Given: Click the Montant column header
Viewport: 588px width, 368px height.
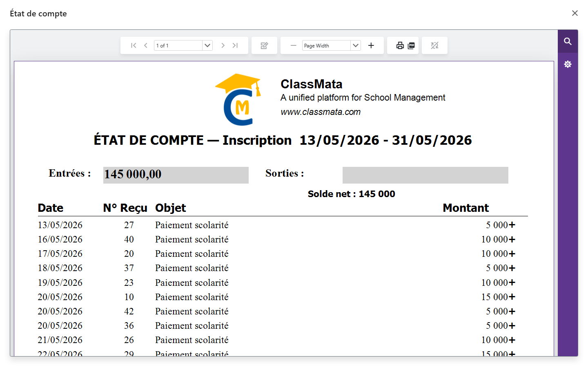Looking at the screenshot, I should (x=466, y=208).
